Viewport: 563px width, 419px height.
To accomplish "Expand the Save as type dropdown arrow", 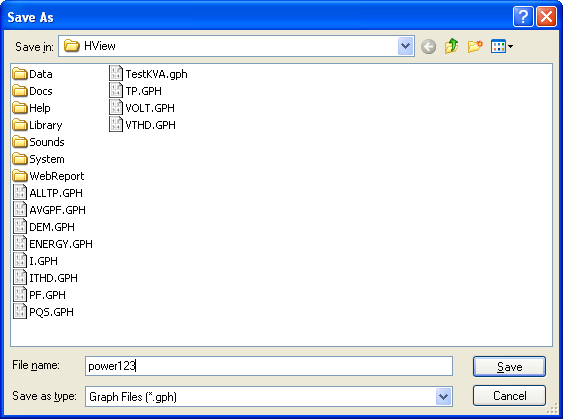I will pyautogui.click(x=444, y=397).
